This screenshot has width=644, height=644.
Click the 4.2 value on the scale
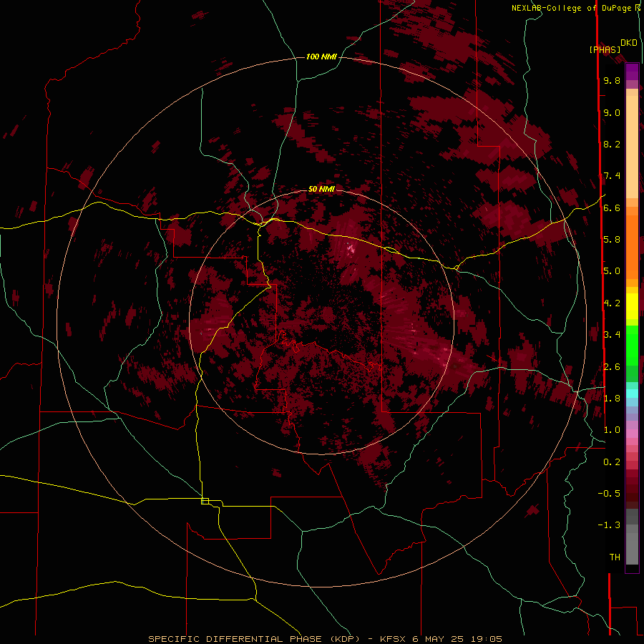612,303
